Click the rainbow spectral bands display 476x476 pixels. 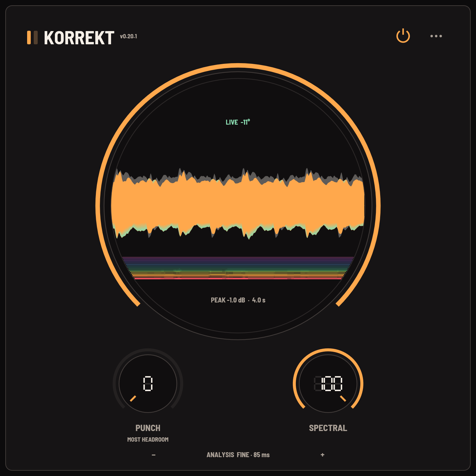click(238, 268)
